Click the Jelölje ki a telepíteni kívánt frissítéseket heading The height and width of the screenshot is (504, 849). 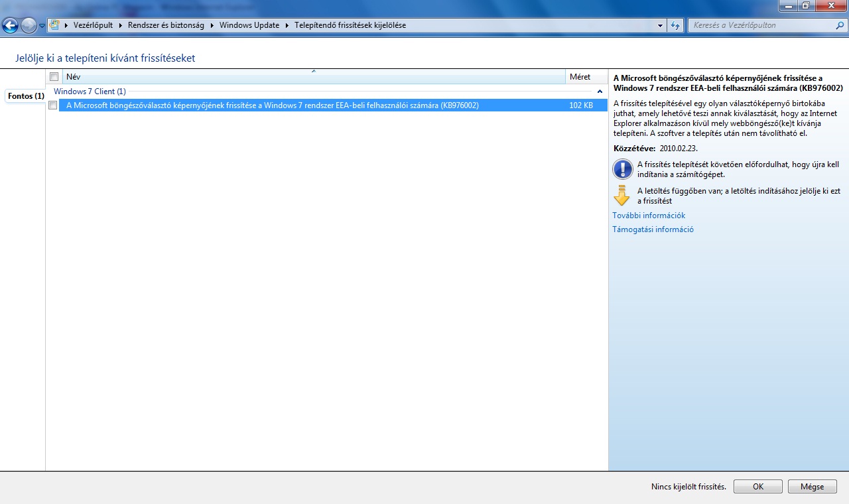(105, 58)
